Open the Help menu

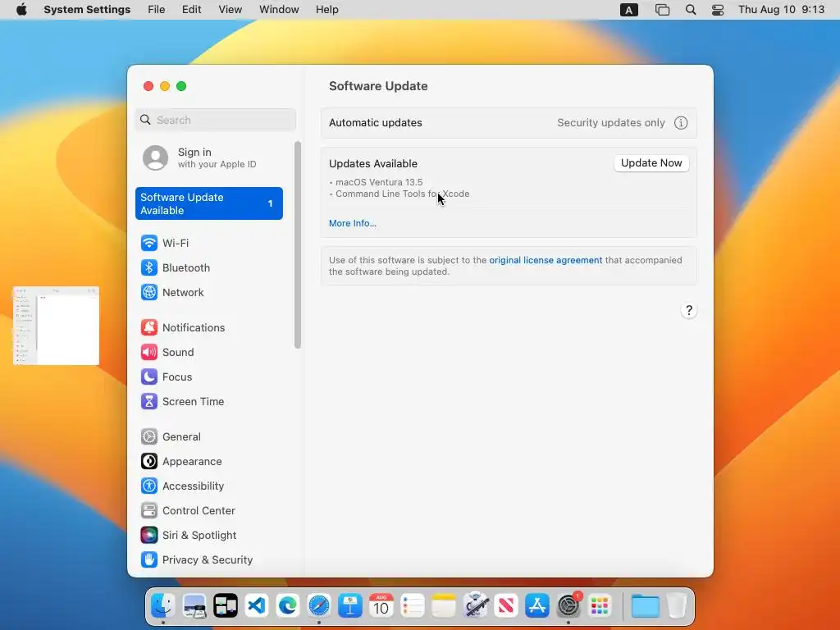326,10
